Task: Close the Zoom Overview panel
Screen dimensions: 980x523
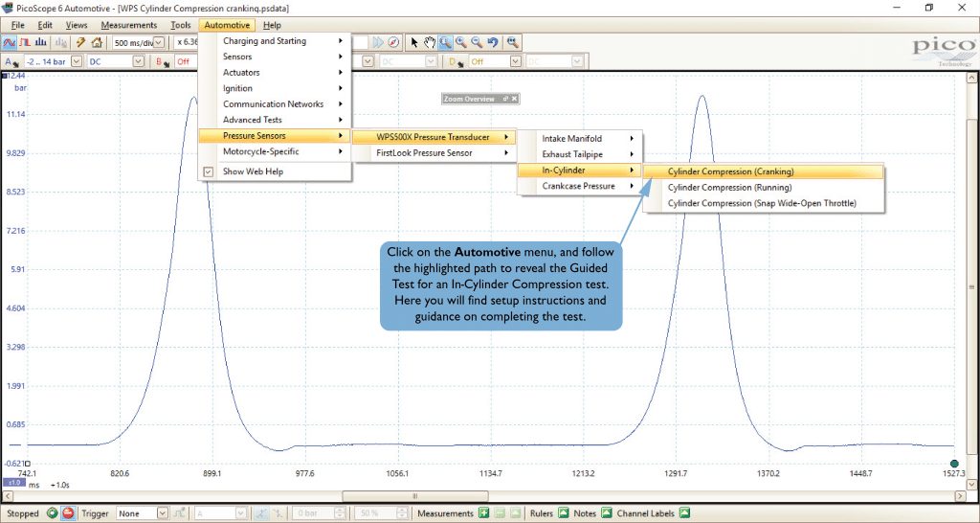Action: coord(514,99)
